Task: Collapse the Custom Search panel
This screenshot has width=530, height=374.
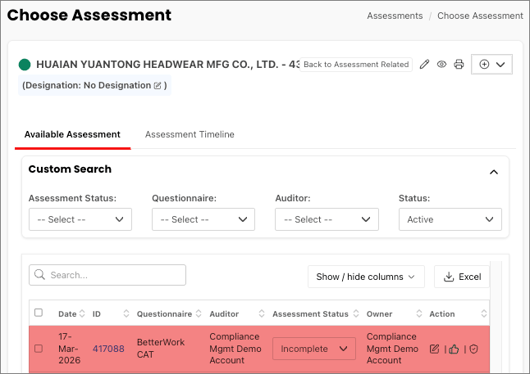Action: [494, 172]
